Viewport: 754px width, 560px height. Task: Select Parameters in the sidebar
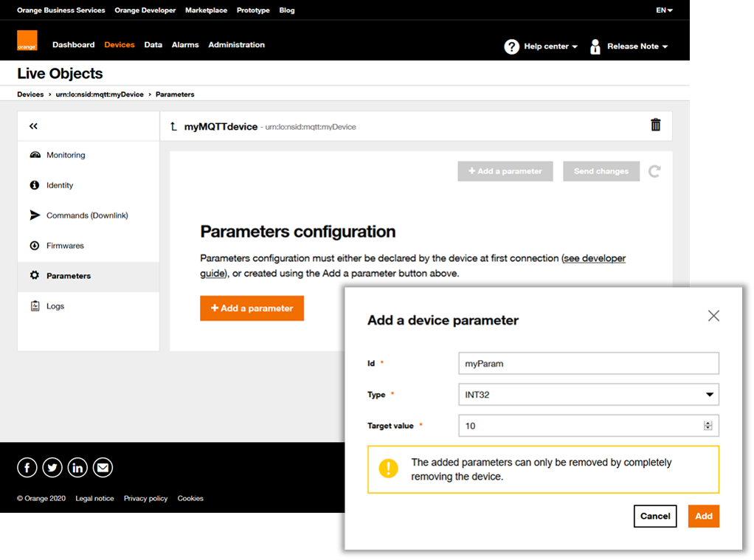click(x=89, y=276)
